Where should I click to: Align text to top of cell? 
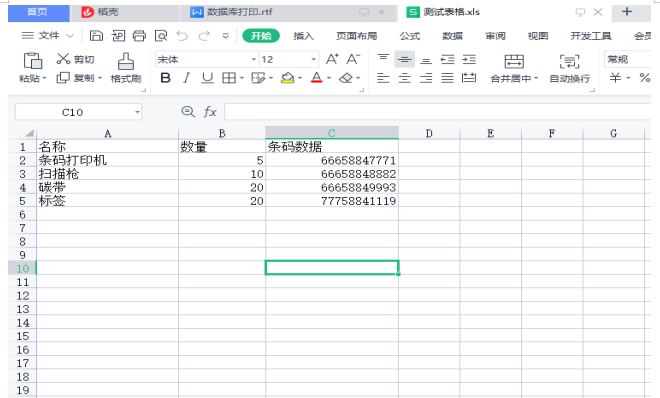point(383,58)
